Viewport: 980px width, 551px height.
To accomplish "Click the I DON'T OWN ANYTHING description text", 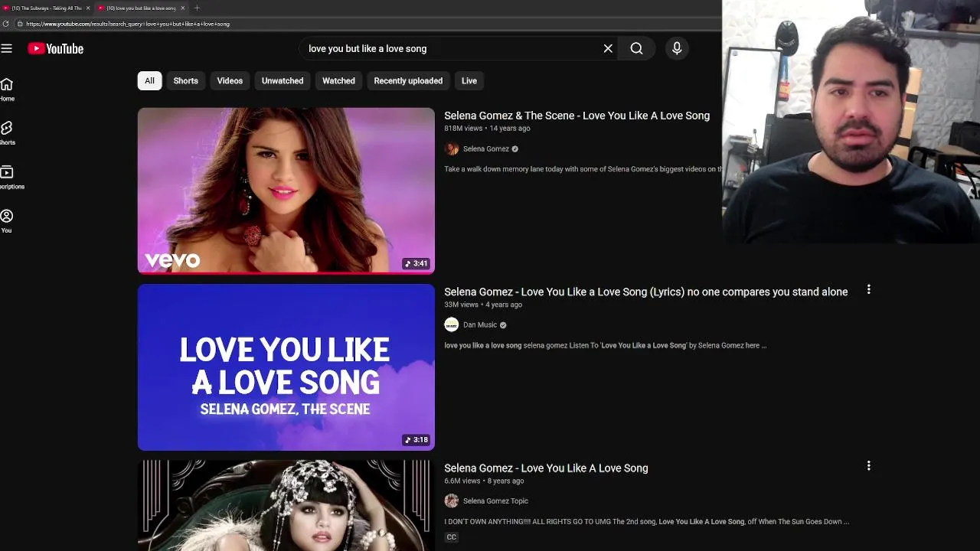I will click(646, 521).
